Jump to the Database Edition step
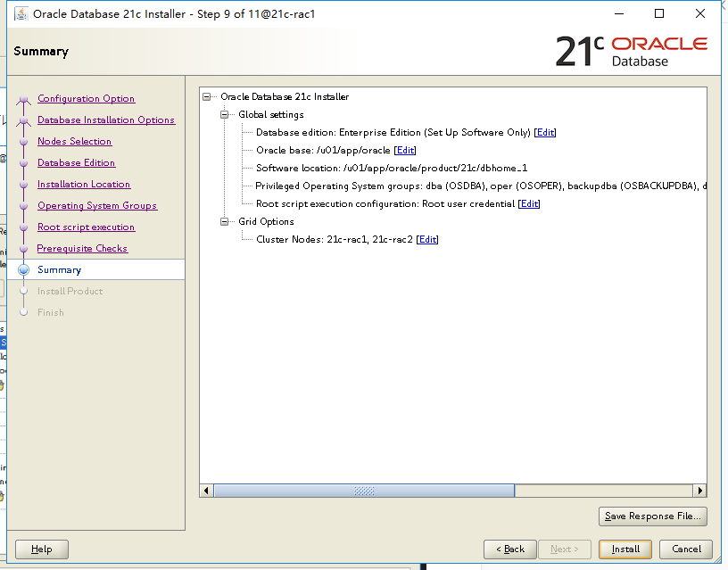 (x=76, y=162)
